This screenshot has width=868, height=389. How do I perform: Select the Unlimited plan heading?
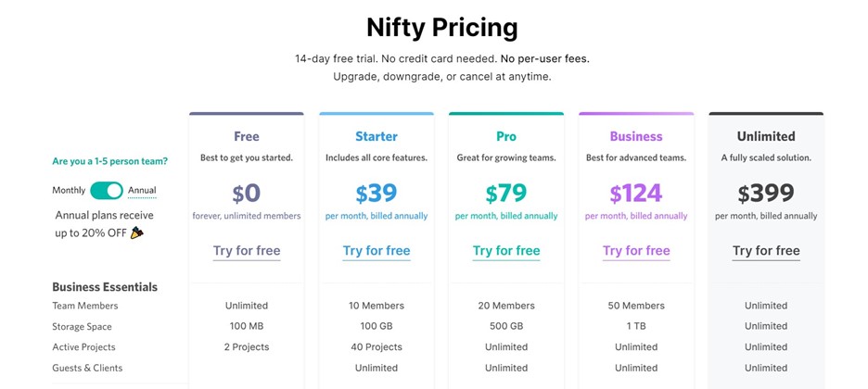click(x=766, y=136)
